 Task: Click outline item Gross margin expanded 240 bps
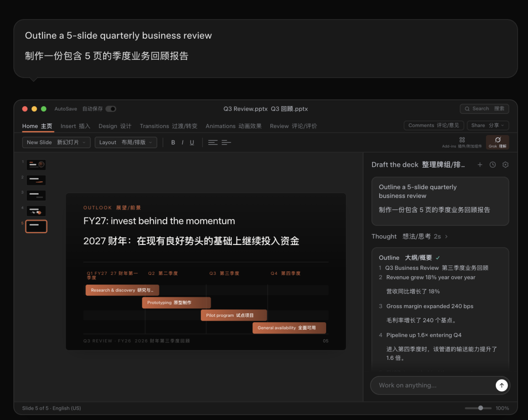(x=430, y=306)
